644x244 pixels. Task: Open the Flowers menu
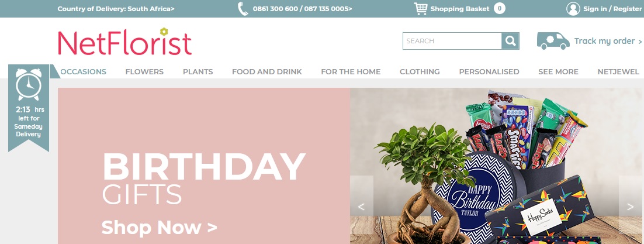click(x=144, y=71)
